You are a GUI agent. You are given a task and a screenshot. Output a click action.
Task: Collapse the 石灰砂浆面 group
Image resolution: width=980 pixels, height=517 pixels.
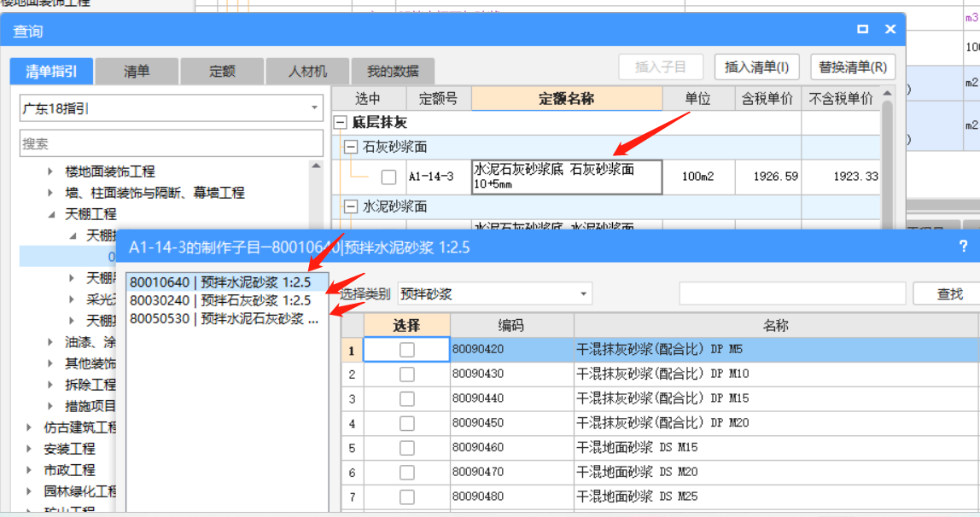pos(351,147)
